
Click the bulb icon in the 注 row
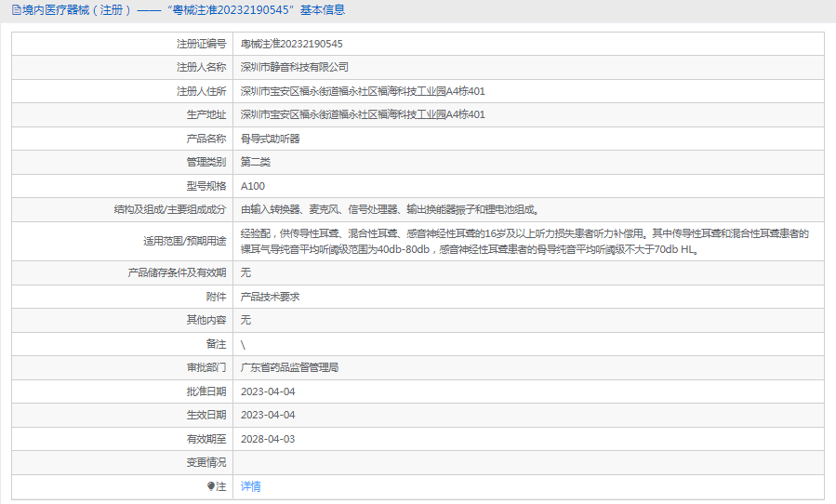tap(211, 486)
